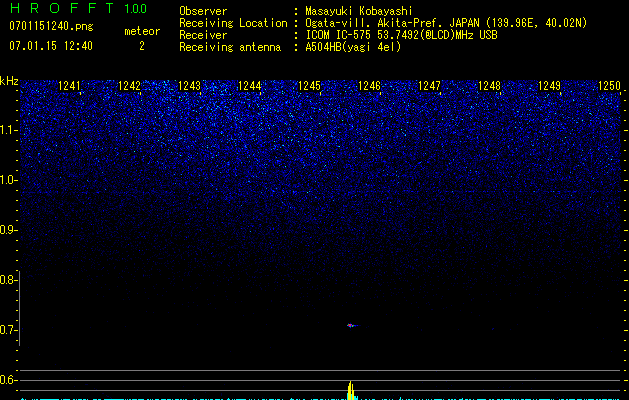This screenshot has height=400, width=629.
Task: Click the meteor echo spot near 0.7 kHz
Action: [351, 325]
